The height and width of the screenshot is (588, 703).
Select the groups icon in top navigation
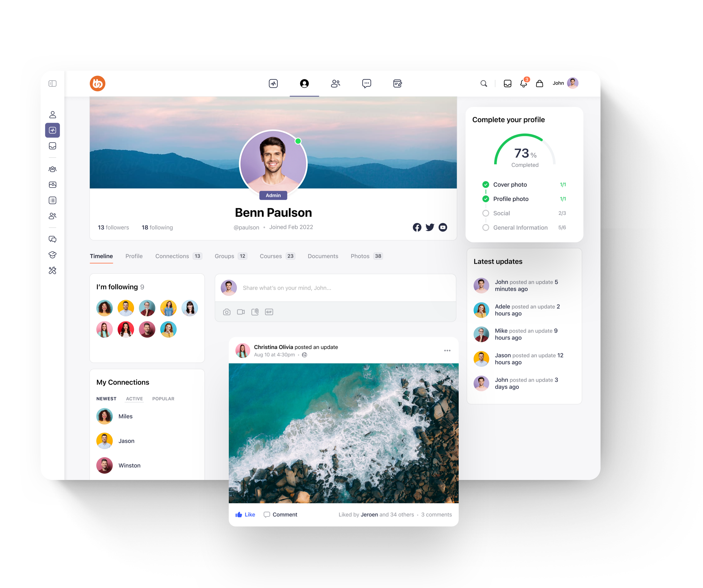335,83
